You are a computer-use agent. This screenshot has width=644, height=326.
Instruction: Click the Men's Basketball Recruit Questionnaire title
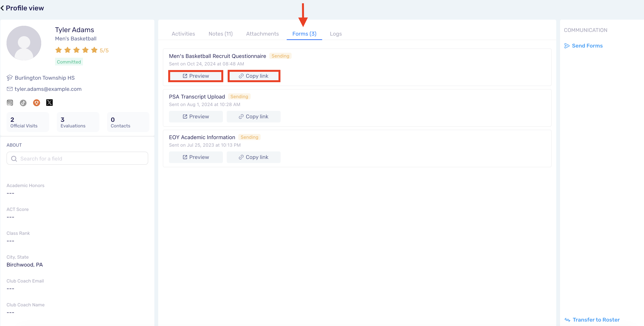217,56
